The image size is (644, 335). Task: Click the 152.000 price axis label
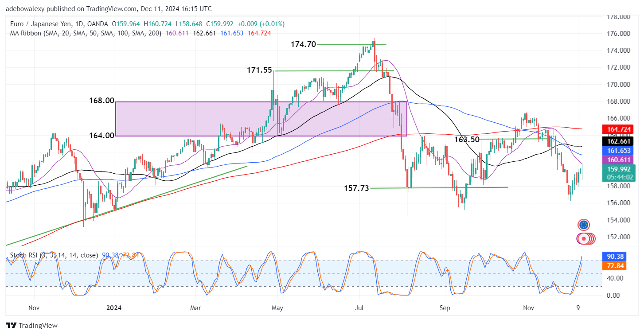point(619,237)
